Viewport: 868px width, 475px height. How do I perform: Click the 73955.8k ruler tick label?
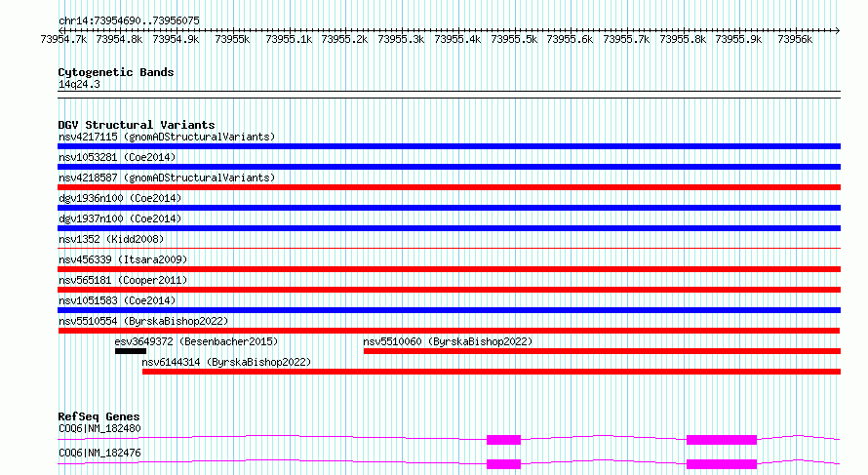(683, 39)
